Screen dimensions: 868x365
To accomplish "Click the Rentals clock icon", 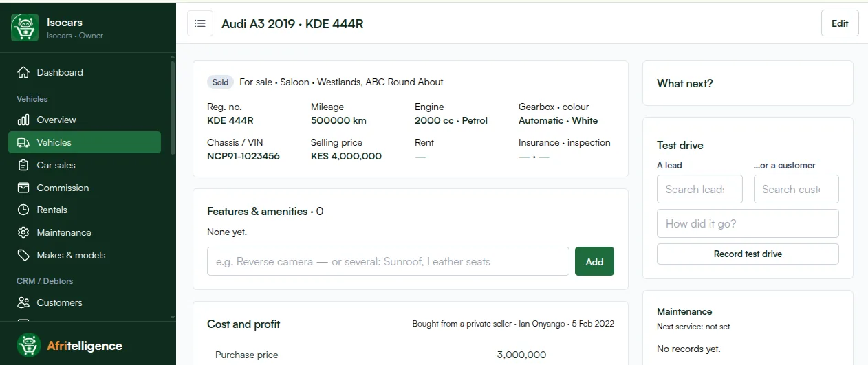I will [x=23, y=210].
